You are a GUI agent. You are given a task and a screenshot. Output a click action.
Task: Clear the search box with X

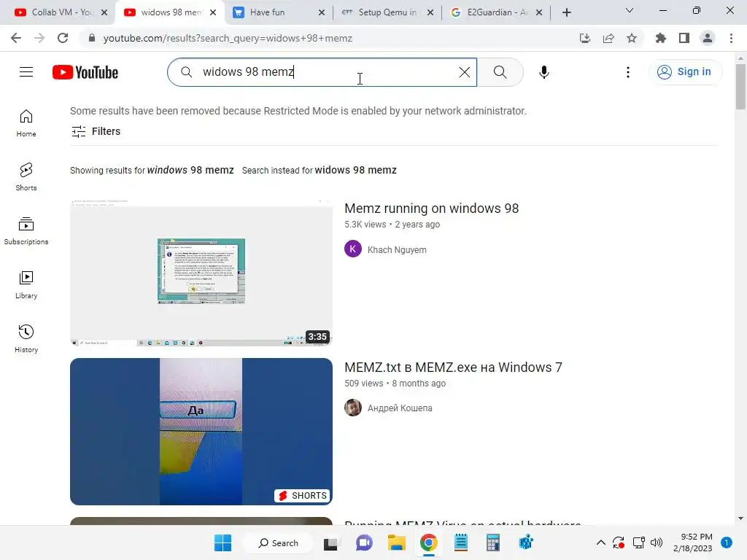pos(465,72)
